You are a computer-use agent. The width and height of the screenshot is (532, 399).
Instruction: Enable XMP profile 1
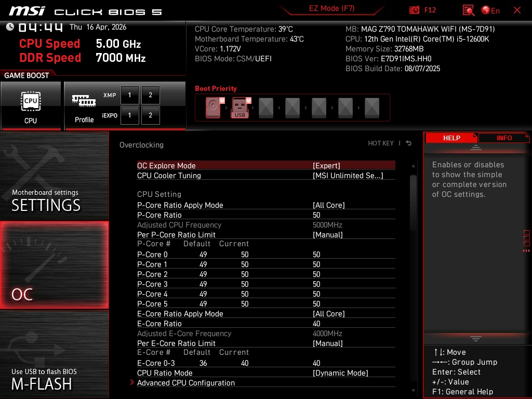(129, 95)
